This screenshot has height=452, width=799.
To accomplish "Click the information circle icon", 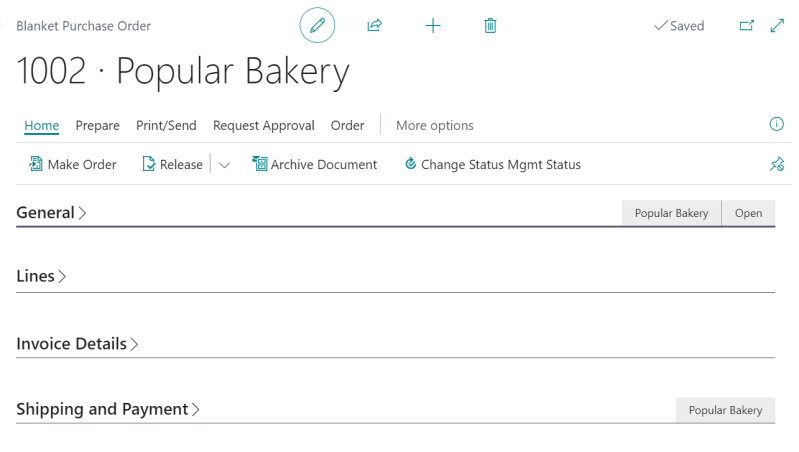I will (x=776, y=124).
